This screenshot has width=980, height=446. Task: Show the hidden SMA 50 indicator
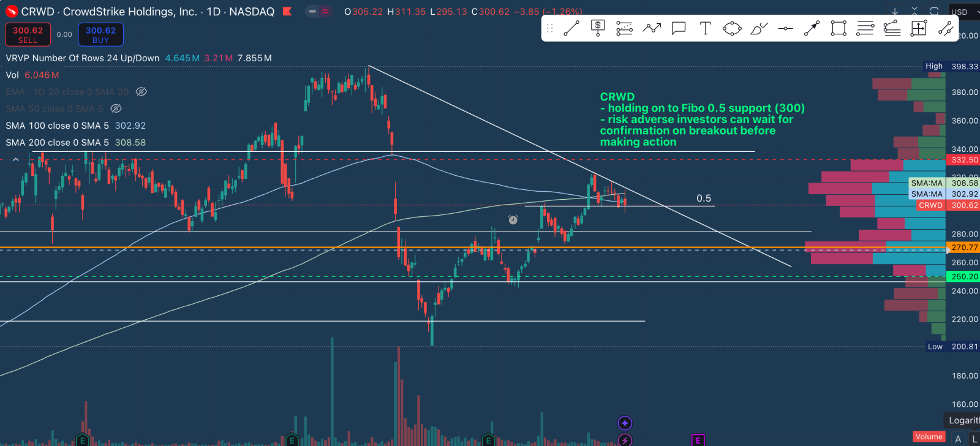point(116,108)
